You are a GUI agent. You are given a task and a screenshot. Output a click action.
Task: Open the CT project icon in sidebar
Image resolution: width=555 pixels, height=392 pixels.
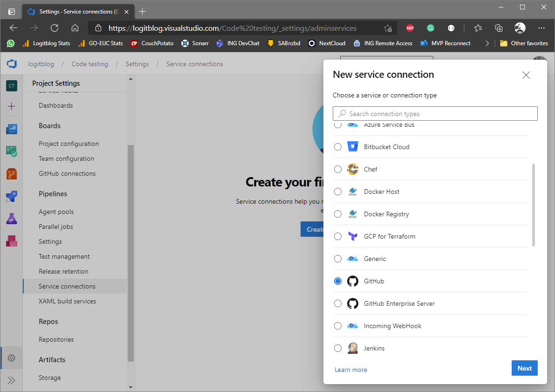tap(12, 86)
